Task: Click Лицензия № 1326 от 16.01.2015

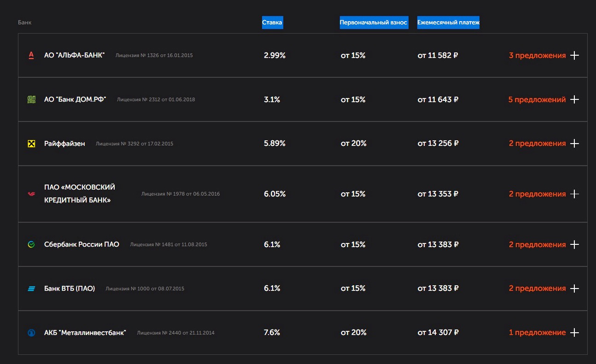Action: [154, 56]
